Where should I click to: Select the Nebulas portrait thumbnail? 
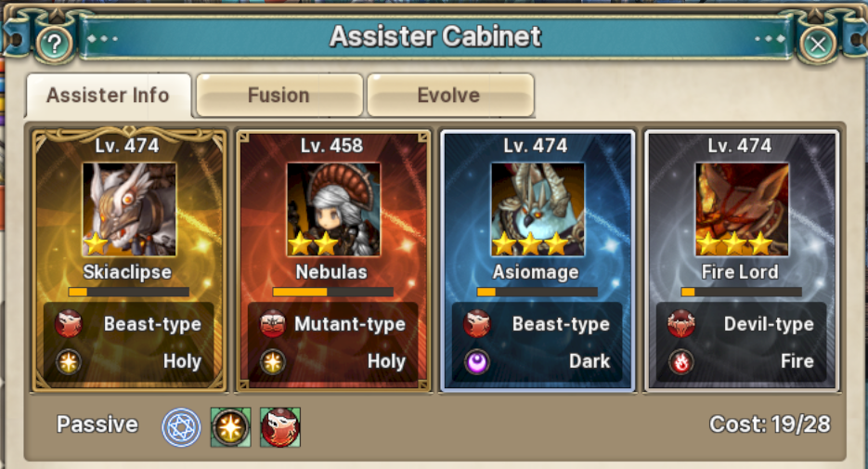point(333,209)
